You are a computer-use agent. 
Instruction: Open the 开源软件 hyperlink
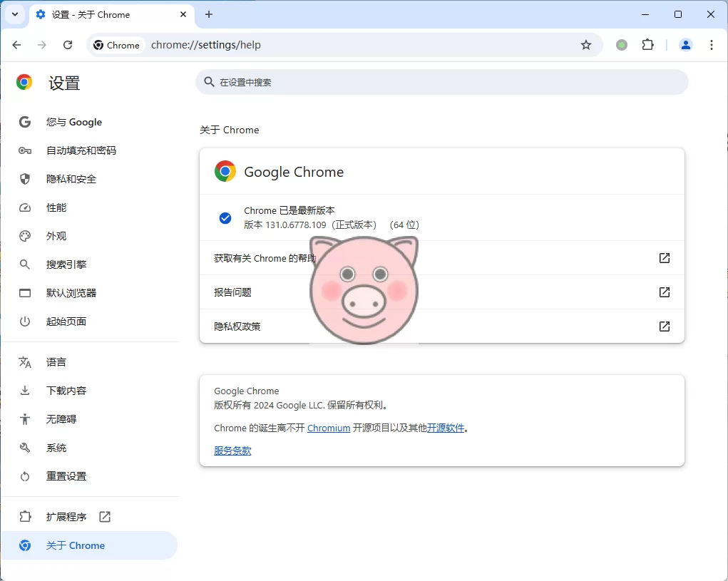click(x=446, y=428)
